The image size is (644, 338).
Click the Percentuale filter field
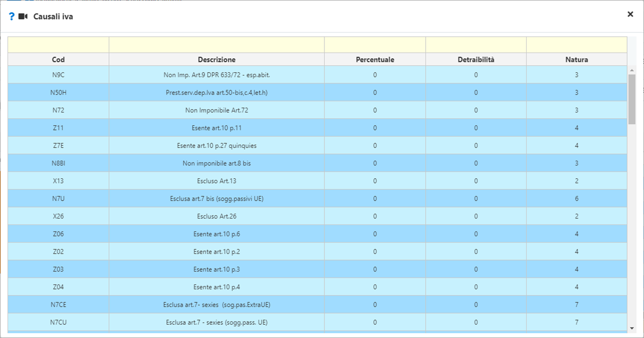pos(375,45)
